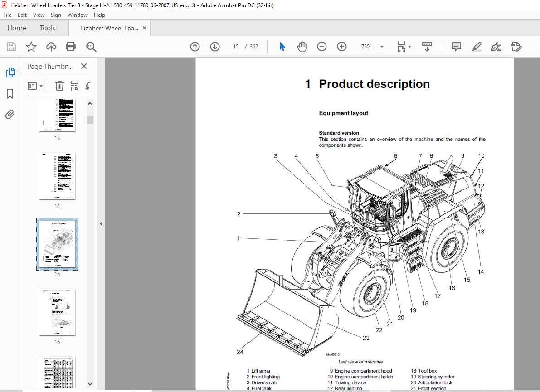Click total page count '362'
540x392 pixels.
254,47
